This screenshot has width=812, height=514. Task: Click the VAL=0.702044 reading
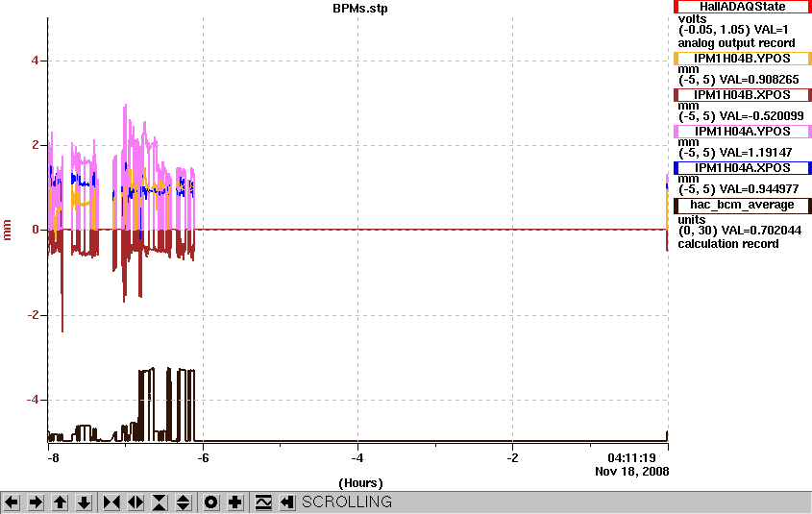click(x=760, y=231)
